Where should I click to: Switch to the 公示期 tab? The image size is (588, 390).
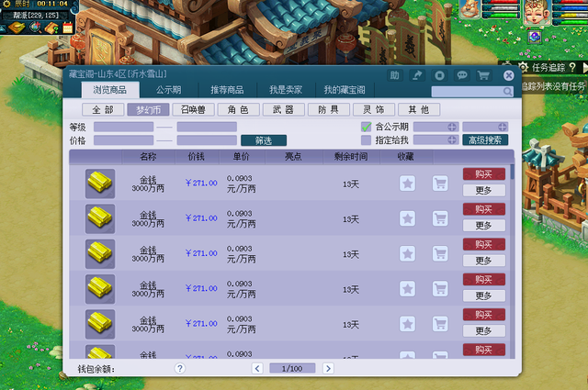[x=168, y=90]
